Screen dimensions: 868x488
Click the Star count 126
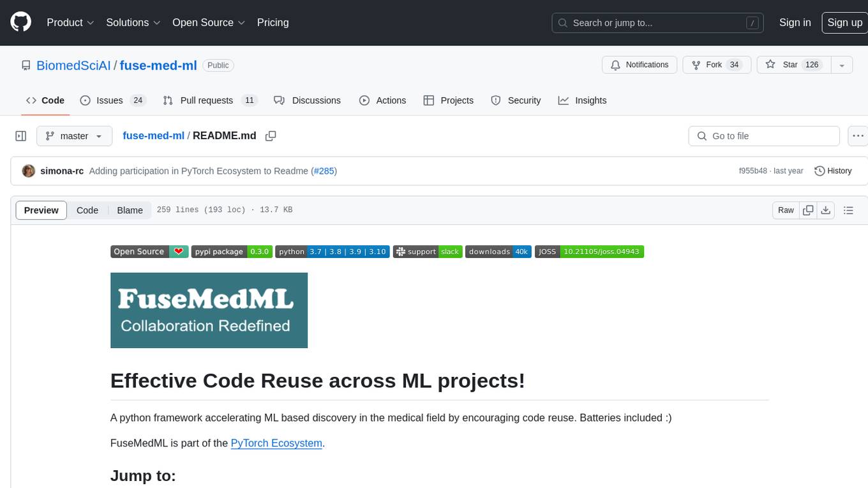[x=812, y=65]
